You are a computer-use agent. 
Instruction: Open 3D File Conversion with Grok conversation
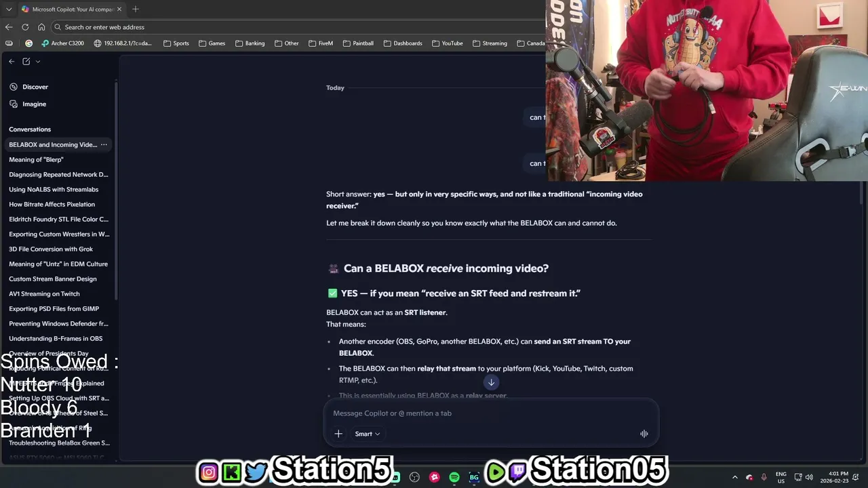(51, 249)
